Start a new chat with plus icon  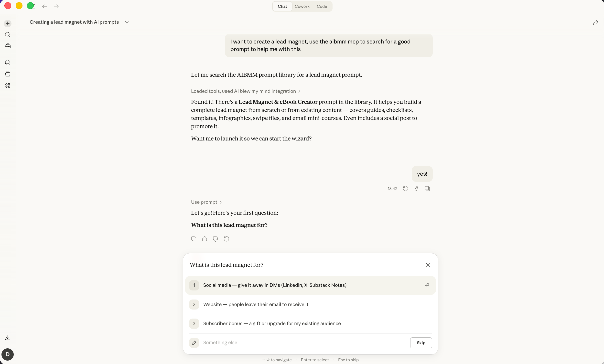click(x=8, y=23)
